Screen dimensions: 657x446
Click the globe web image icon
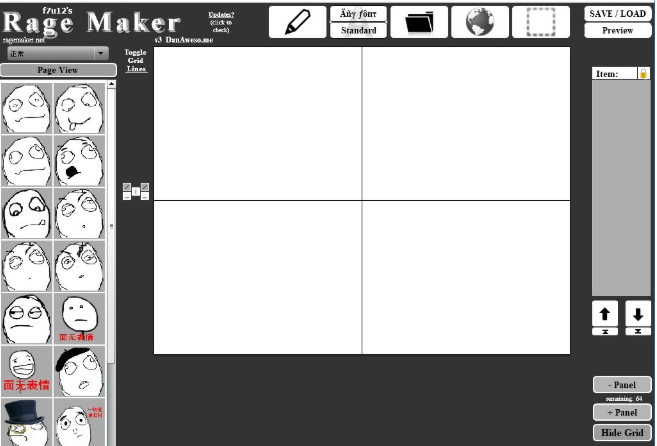click(x=480, y=22)
